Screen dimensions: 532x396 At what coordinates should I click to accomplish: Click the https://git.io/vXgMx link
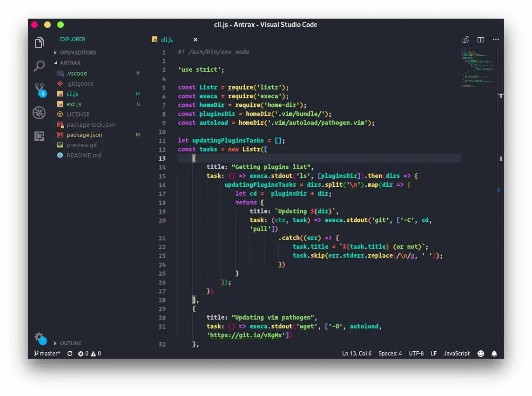pos(246,335)
